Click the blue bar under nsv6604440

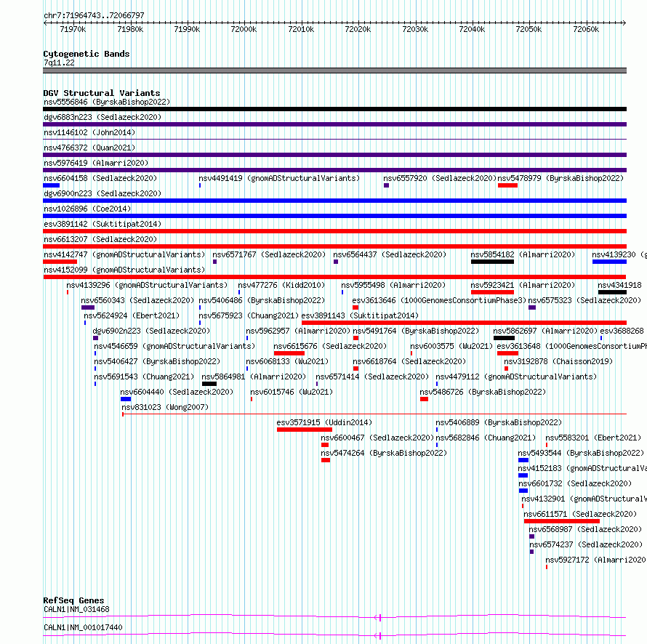pos(126,399)
